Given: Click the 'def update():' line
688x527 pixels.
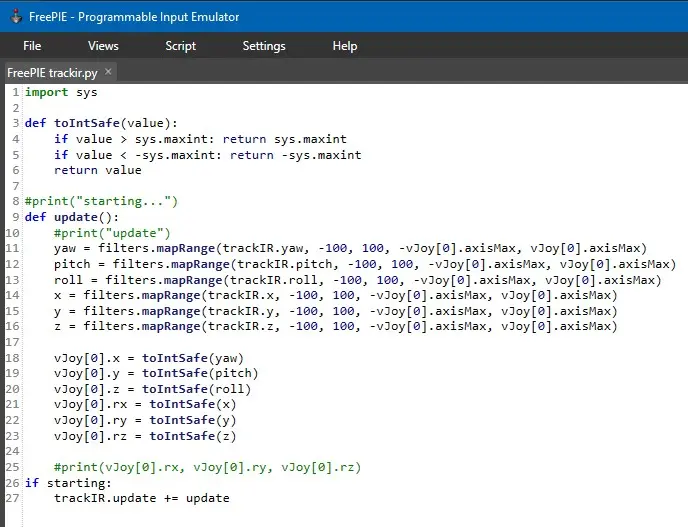Looking at the screenshot, I should pyautogui.click(x=72, y=217).
